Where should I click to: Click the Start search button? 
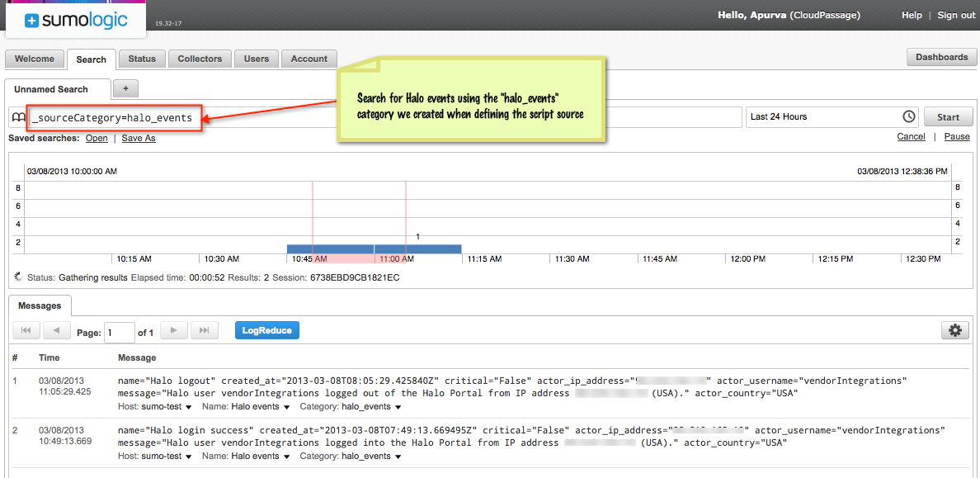tap(948, 117)
